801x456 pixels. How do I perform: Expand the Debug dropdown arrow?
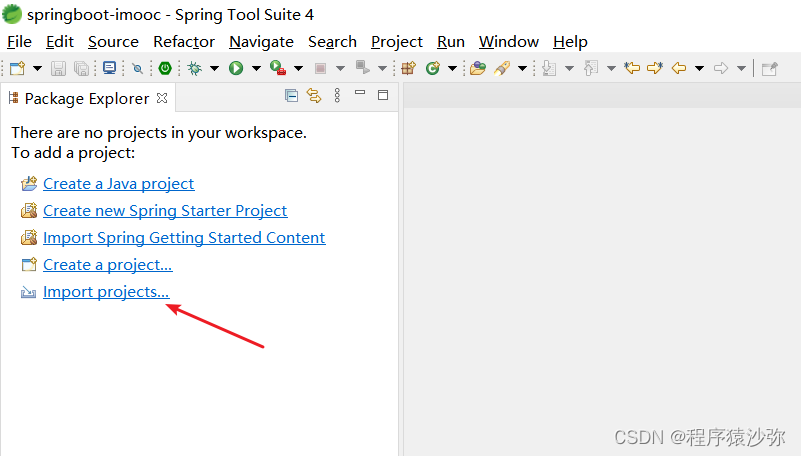[x=215, y=68]
